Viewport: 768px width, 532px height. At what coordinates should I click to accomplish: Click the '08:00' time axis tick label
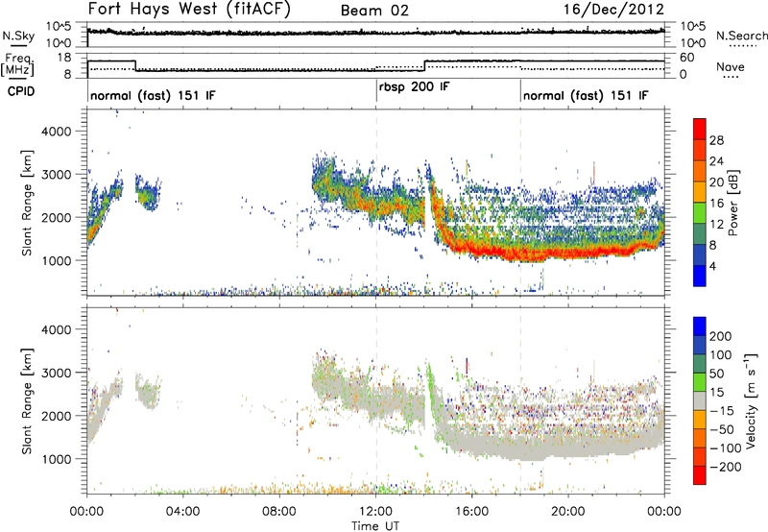[x=279, y=512]
